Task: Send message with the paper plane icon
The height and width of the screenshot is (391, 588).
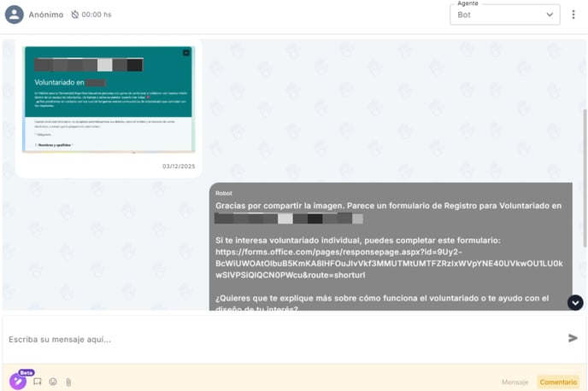Action: pyautogui.click(x=573, y=338)
